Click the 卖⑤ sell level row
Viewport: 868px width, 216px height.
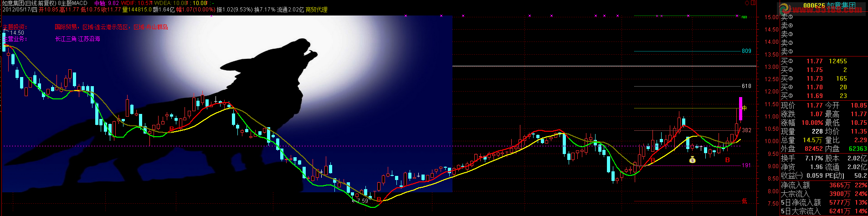pos(787,17)
